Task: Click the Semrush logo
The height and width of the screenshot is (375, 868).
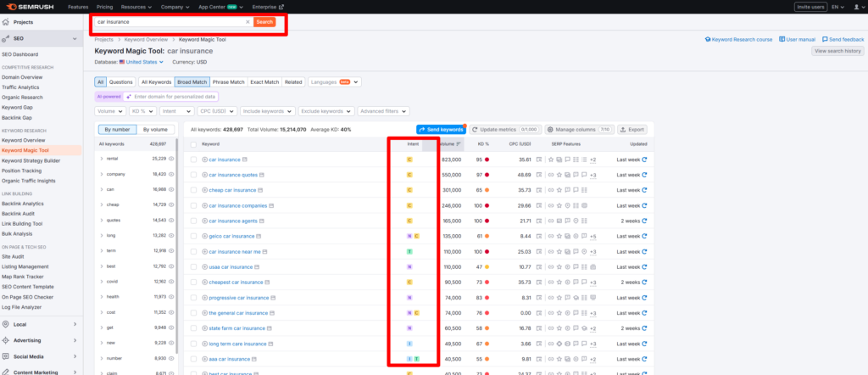Action: pyautogui.click(x=30, y=7)
